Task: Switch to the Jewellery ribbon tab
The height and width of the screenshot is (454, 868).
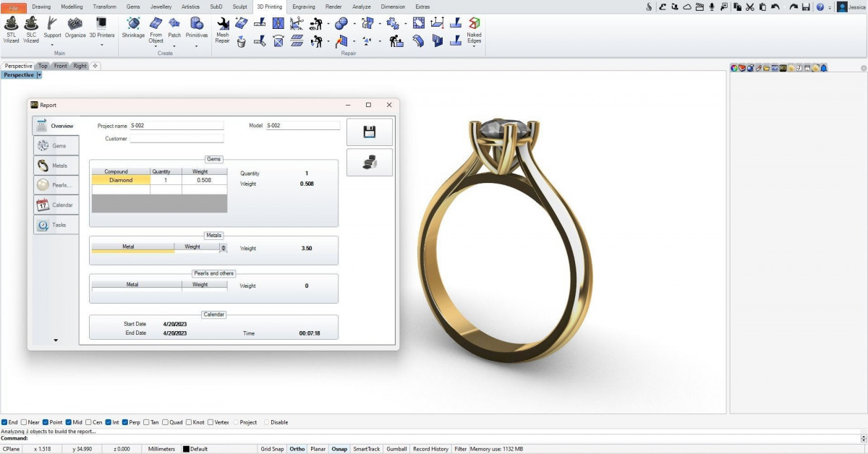Action: coord(161,7)
